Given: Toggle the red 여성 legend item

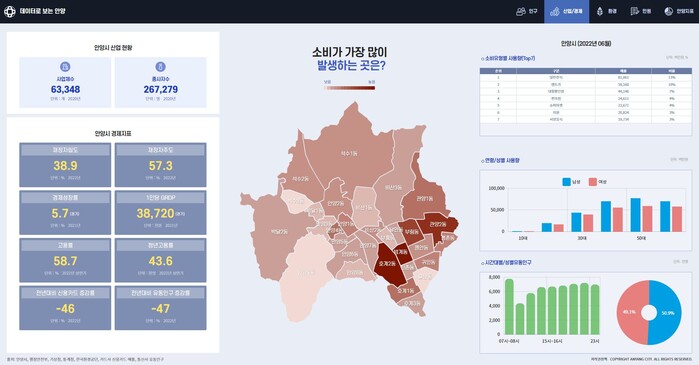Looking at the screenshot, I should pyautogui.click(x=597, y=182).
